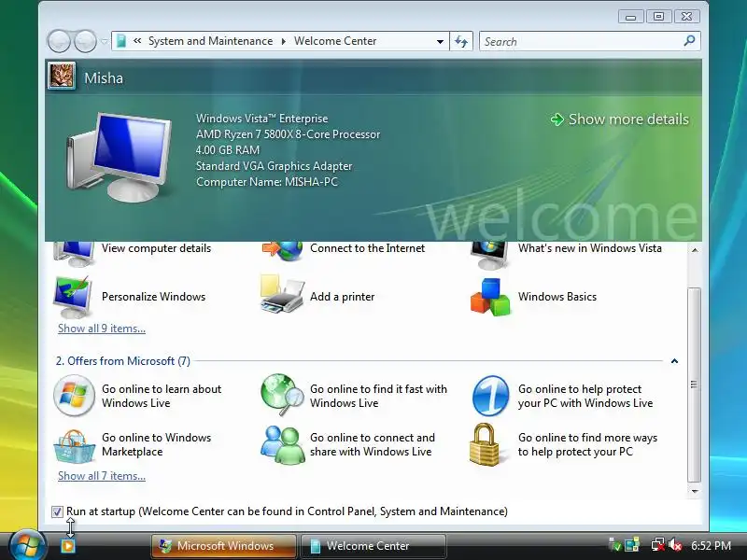Open the recent pages dropdown arrow
Screen dimensions: 747x560
[104, 41]
